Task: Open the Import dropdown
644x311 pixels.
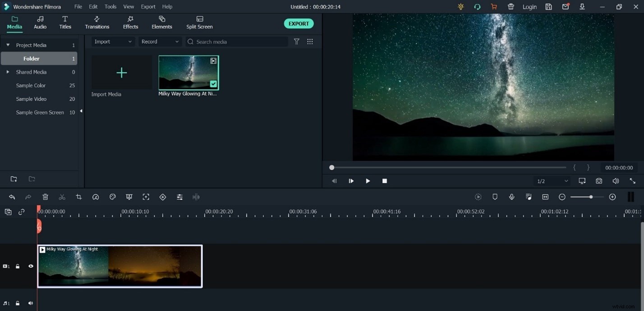Action: click(x=113, y=41)
